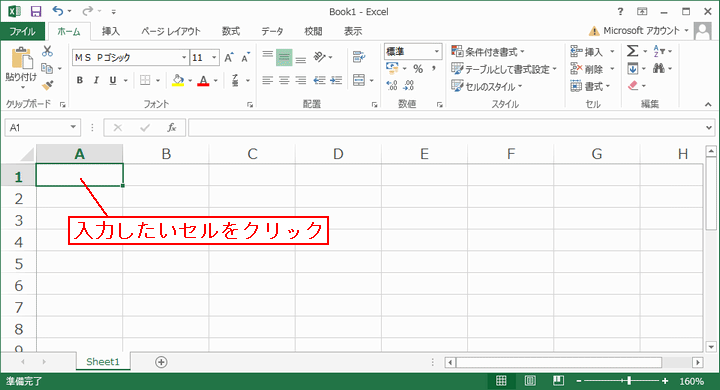Apply comma style number format
This screenshot has width=720, height=390.
[433, 69]
